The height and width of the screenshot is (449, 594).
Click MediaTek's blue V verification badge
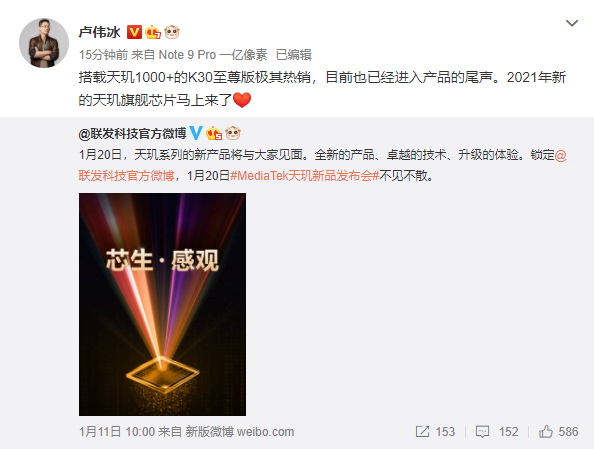tap(196, 133)
